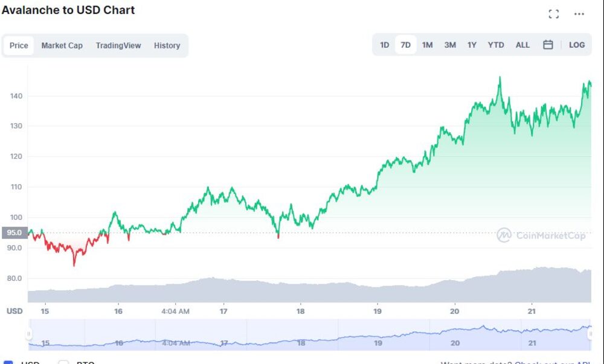Image resolution: width=604 pixels, height=364 pixels.
Task: Open the fullscreen chart view
Action: [553, 13]
